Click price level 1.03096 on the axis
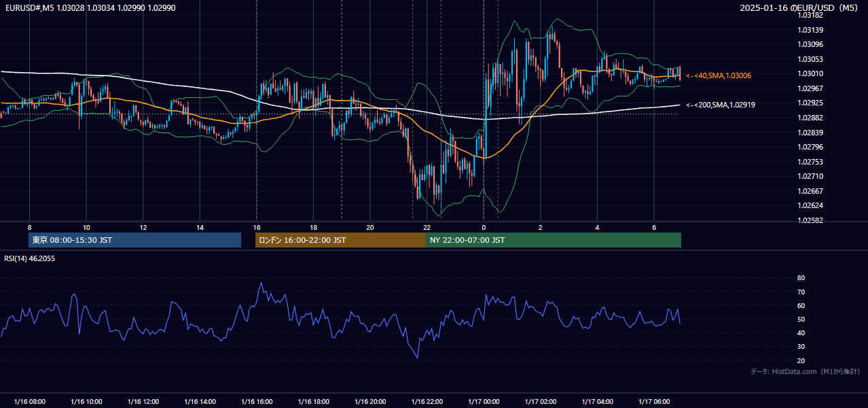 pos(810,44)
